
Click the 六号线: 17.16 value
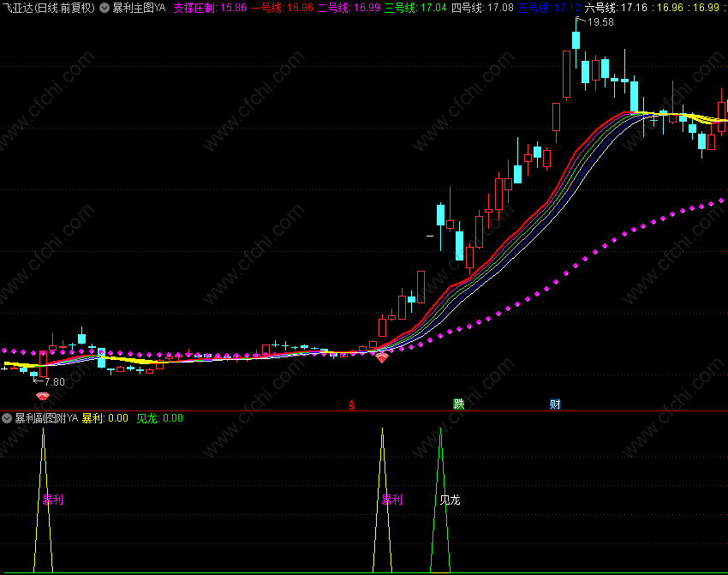pos(616,8)
